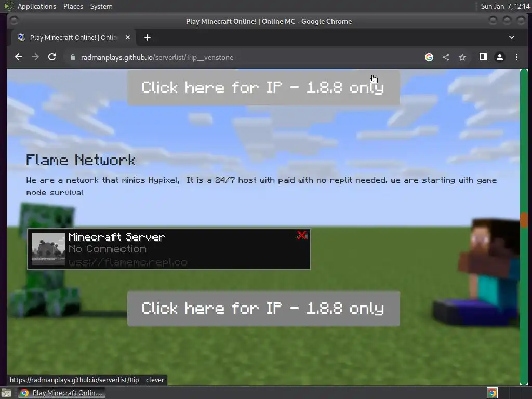532x399 pixels.
Task: Open a new browser tab
Action: pos(147,37)
